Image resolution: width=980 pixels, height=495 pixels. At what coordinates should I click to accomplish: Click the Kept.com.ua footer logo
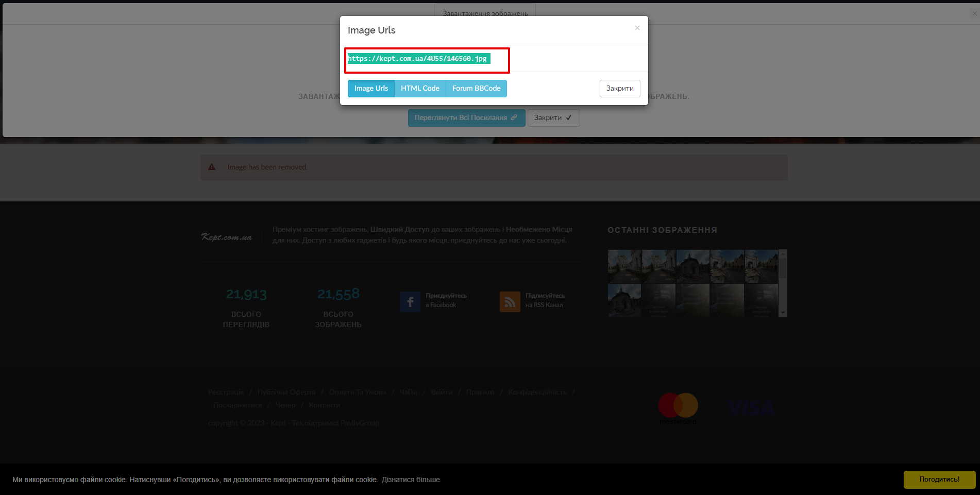pos(226,237)
